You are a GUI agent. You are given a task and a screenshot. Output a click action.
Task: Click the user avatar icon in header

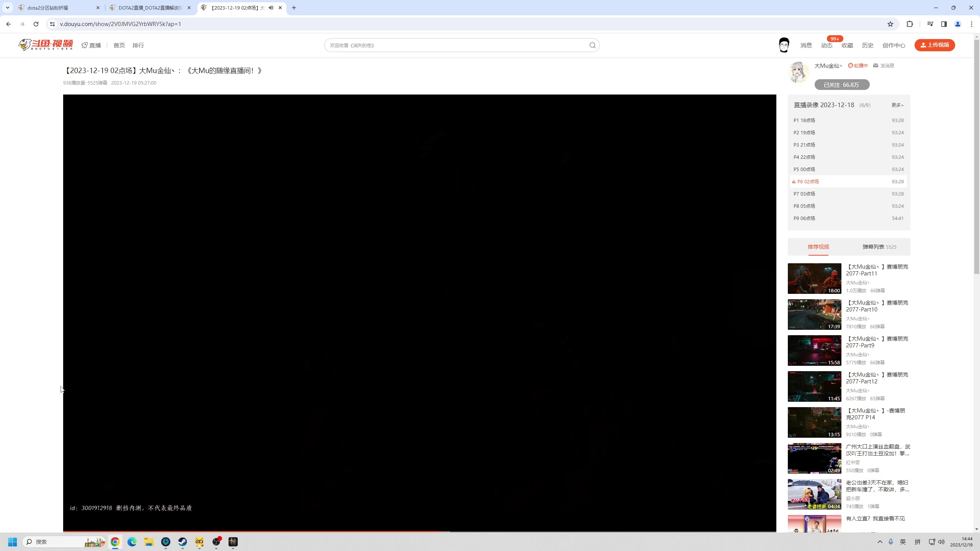click(784, 45)
